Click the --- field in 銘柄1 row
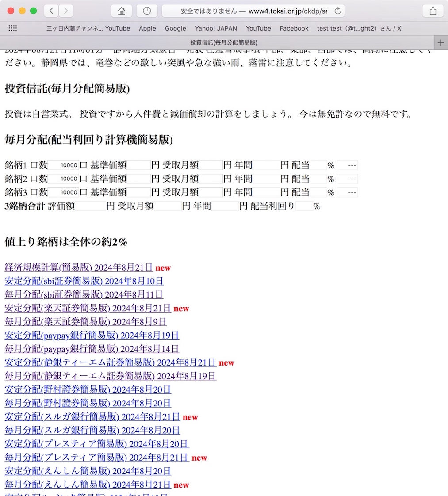The height and width of the screenshot is (496, 448). click(x=348, y=165)
